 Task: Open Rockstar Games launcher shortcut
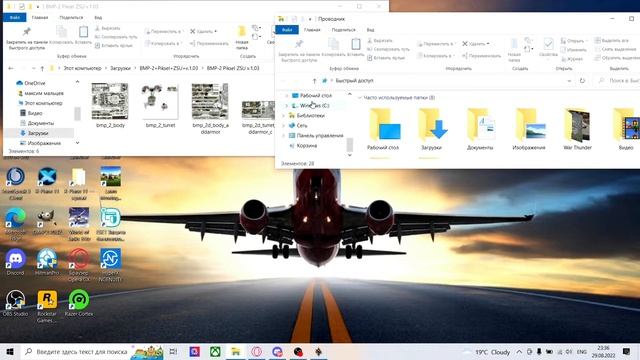tap(47, 307)
